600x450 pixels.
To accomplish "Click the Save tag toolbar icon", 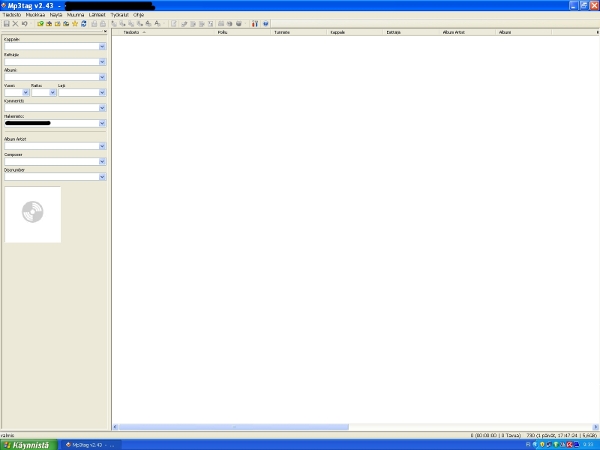I will point(7,24).
